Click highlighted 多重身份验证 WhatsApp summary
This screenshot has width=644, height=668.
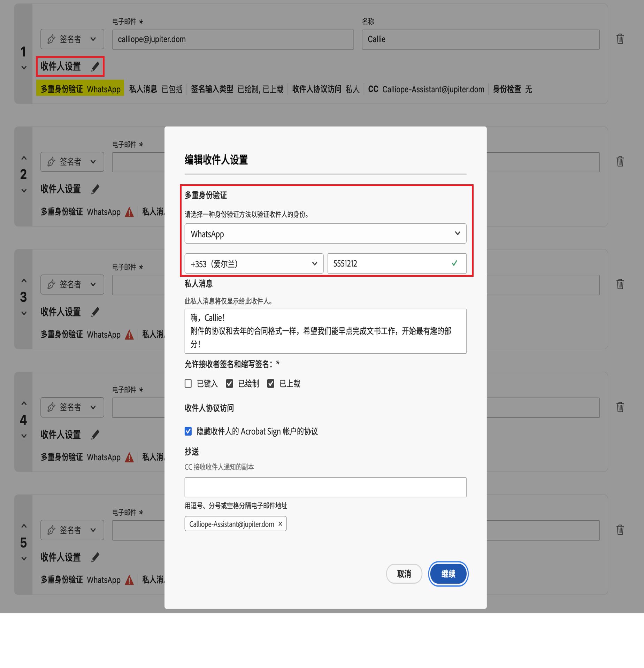pyautogui.click(x=80, y=89)
